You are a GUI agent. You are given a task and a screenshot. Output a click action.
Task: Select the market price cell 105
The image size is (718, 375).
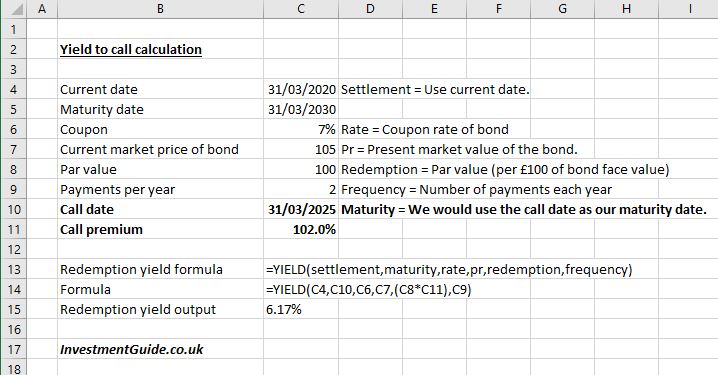(x=301, y=149)
